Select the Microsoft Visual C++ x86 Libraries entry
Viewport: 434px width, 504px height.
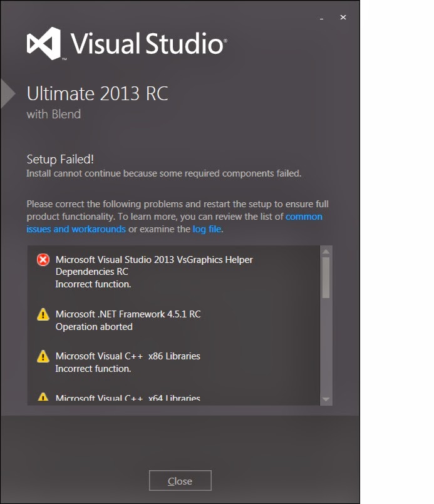pos(128,356)
